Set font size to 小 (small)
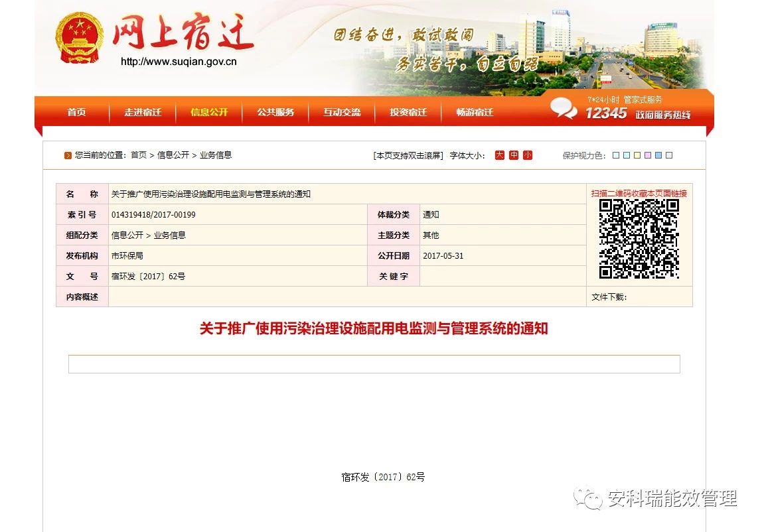The height and width of the screenshot is (532, 762). tap(528, 155)
